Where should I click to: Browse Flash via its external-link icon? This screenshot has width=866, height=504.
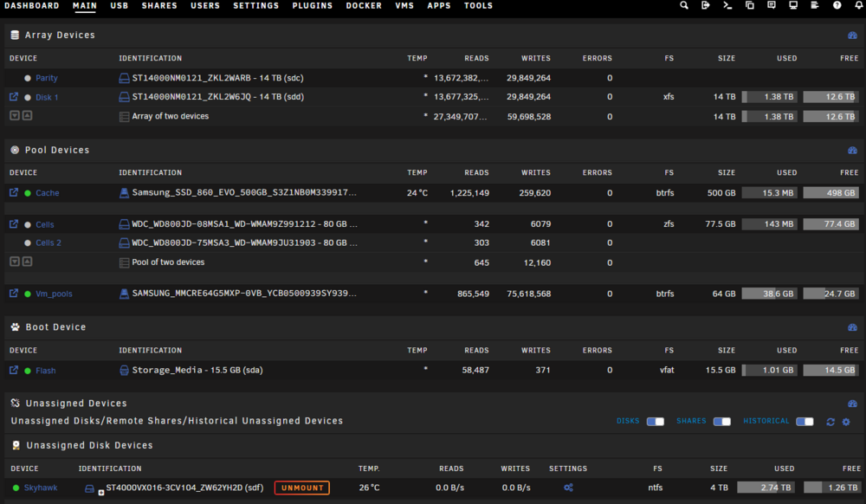(14, 370)
